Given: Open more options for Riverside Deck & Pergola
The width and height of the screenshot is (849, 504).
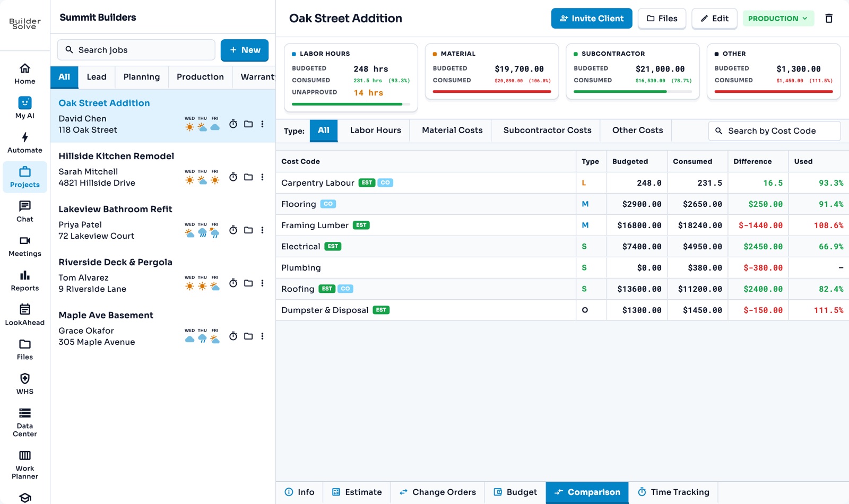Looking at the screenshot, I should pyautogui.click(x=262, y=283).
